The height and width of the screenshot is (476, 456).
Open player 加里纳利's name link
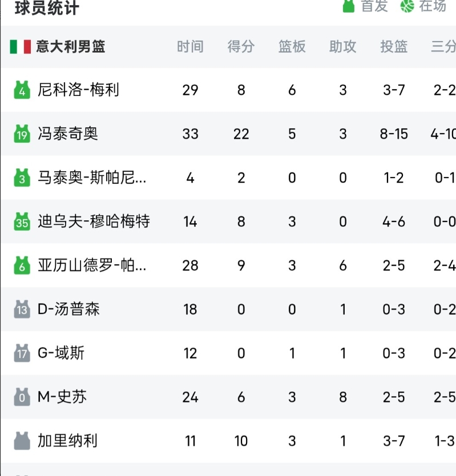(68, 441)
